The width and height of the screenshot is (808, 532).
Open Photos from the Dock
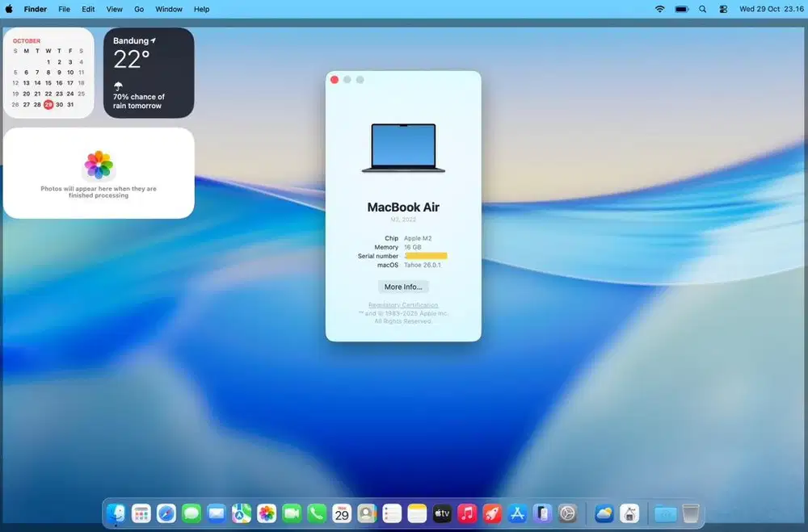[x=266, y=513]
